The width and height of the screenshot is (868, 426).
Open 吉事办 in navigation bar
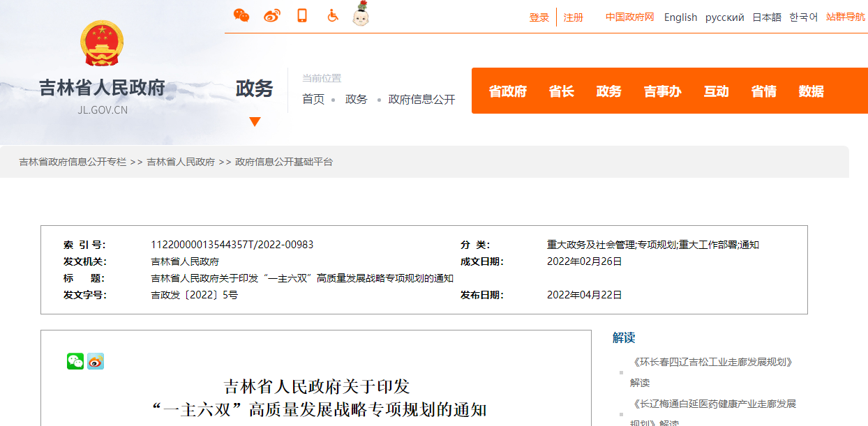pyautogui.click(x=662, y=91)
